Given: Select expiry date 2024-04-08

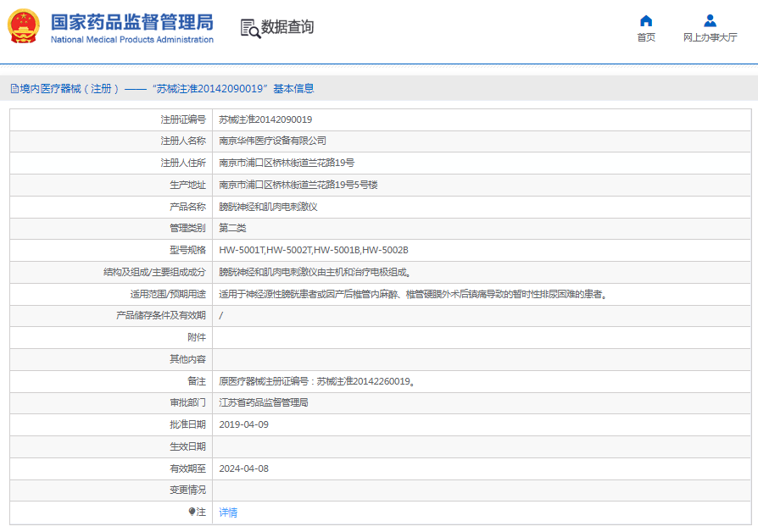Looking at the screenshot, I should (243, 468).
